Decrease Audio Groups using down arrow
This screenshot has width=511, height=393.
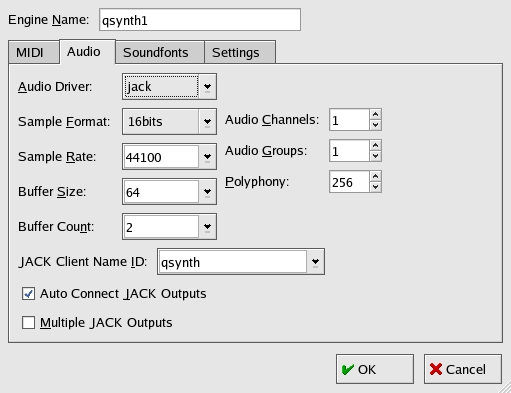pyautogui.click(x=375, y=156)
